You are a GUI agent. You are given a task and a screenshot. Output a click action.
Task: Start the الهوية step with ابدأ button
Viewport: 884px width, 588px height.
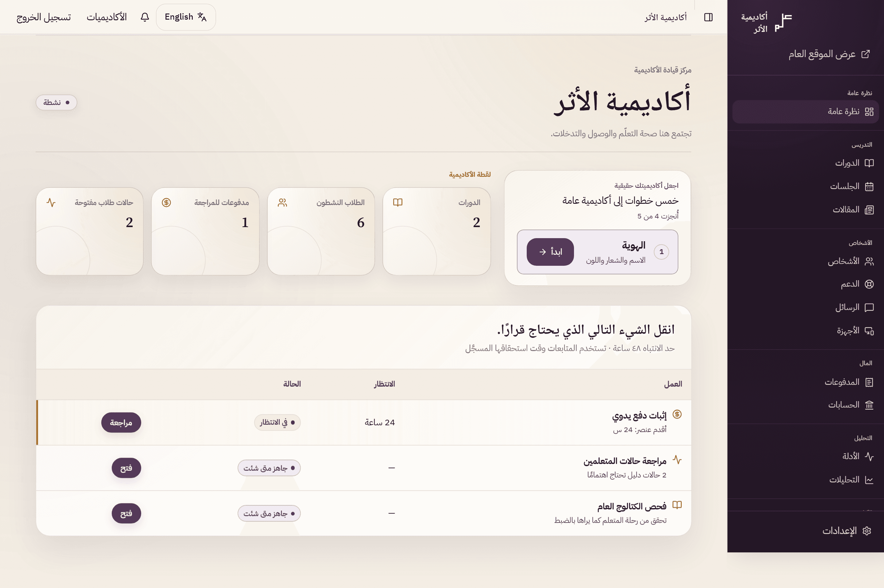click(x=550, y=252)
